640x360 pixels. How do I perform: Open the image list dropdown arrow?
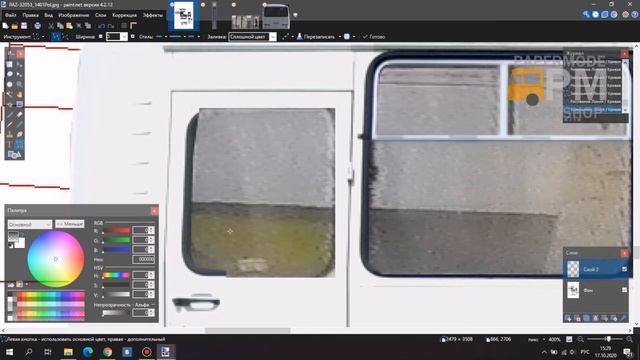click(295, 15)
